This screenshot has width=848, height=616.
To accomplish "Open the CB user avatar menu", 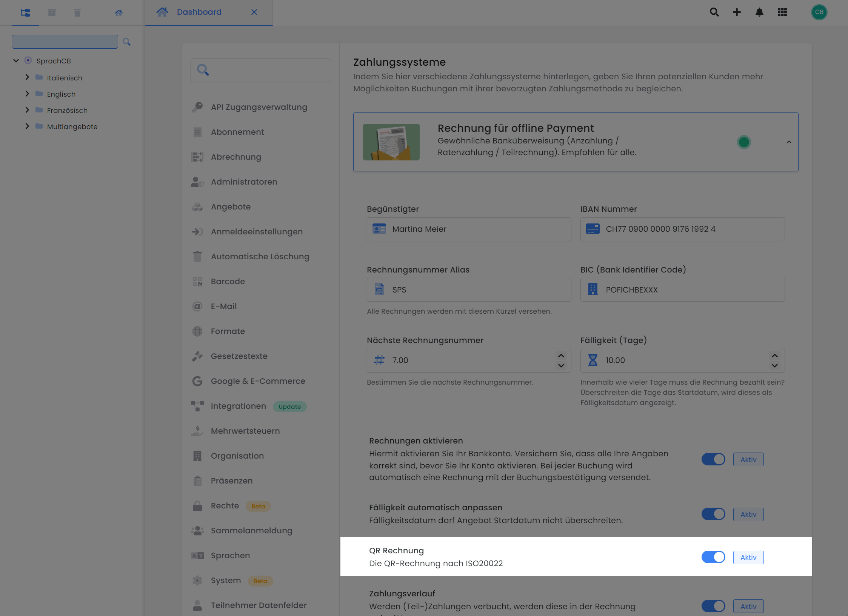I will point(819,12).
